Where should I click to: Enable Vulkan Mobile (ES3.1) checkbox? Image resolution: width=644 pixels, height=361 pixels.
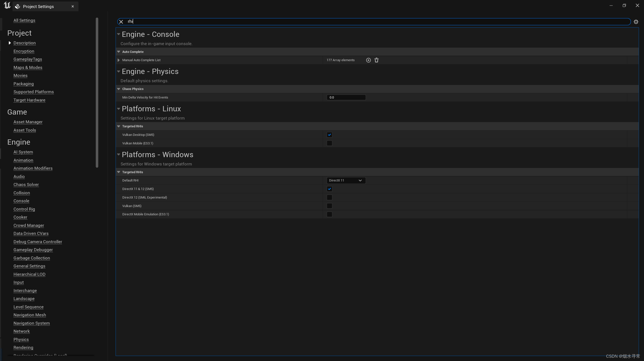coord(329,143)
